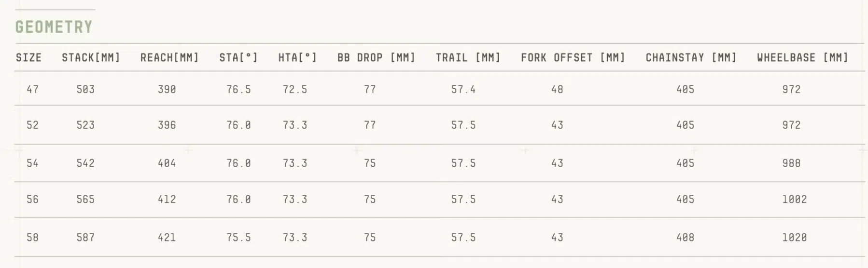This screenshot has width=868, height=268.
Task: Click the HTA[°] column header
Action: (297, 58)
